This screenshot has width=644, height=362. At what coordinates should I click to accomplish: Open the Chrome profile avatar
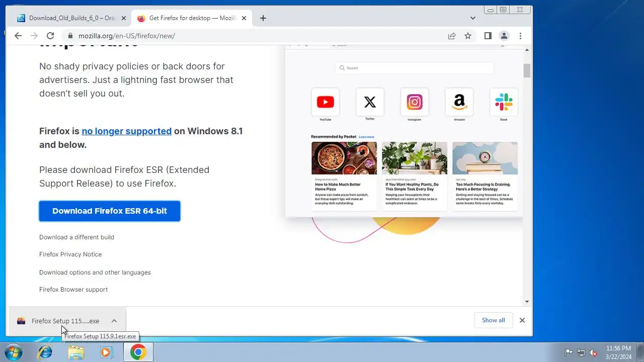click(504, 36)
